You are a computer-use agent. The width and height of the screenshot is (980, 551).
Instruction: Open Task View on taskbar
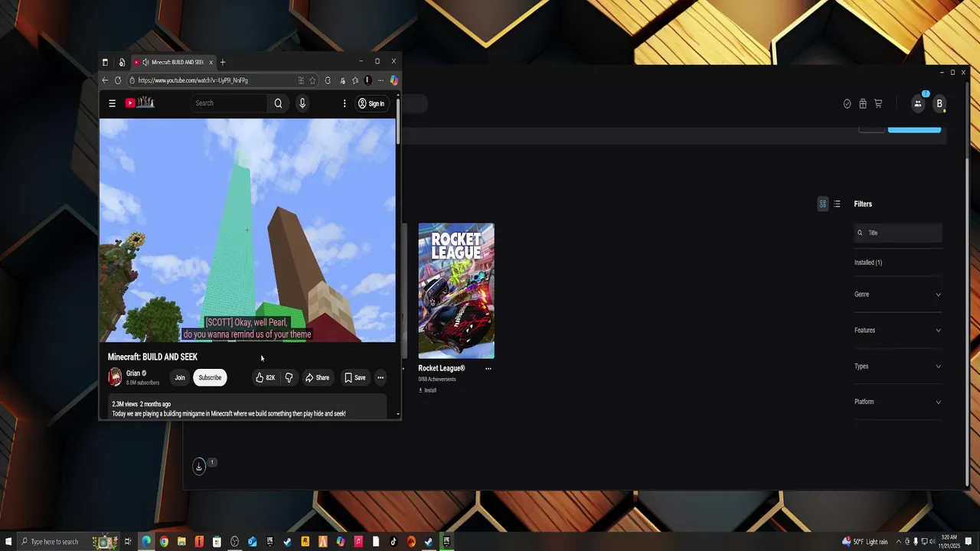(x=128, y=542)
